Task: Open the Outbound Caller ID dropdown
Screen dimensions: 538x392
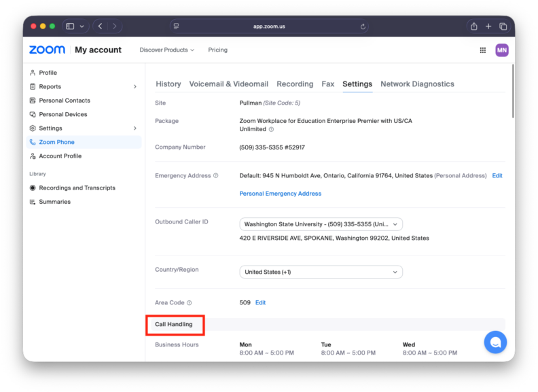Action: (x=321, y=224)
